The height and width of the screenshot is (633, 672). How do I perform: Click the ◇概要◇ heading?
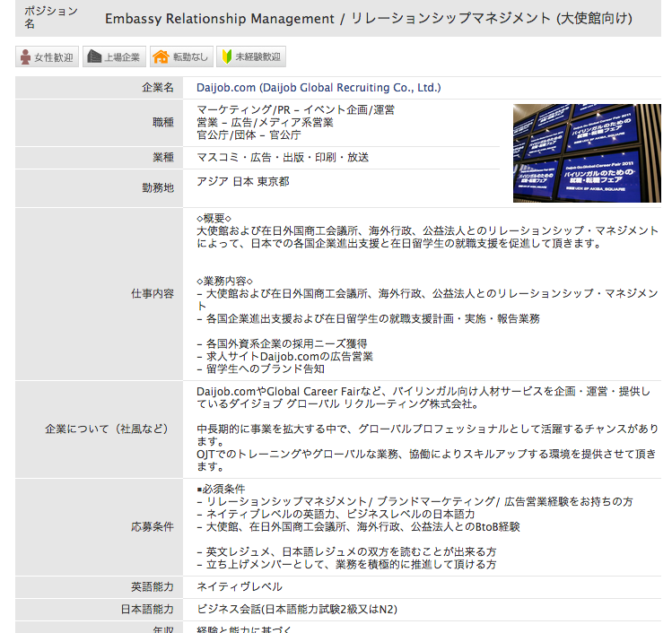point(214,219)
